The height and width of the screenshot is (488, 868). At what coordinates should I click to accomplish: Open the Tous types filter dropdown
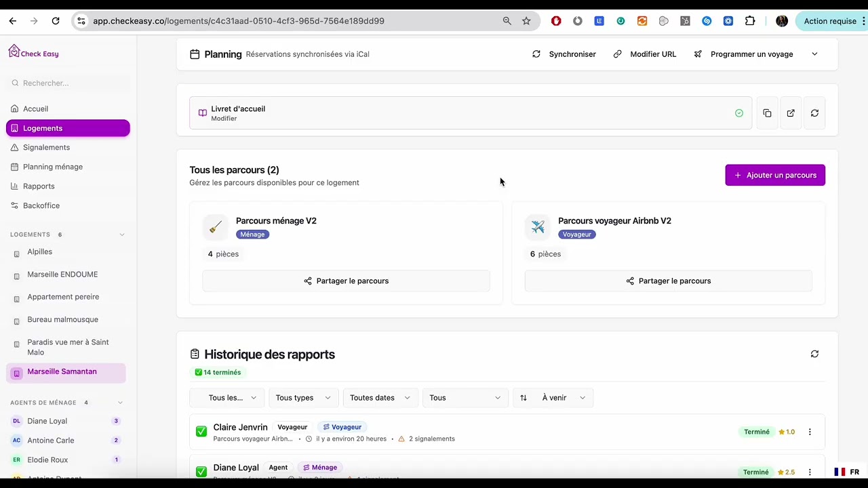point(303,398)
